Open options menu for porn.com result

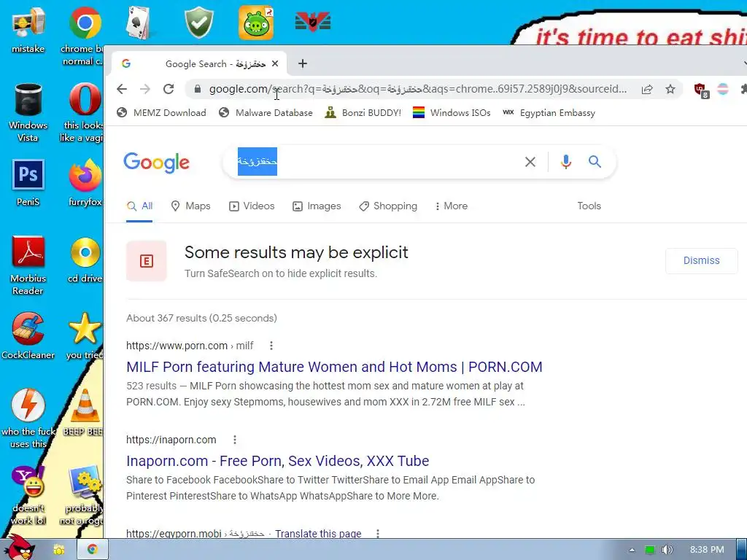271,346
